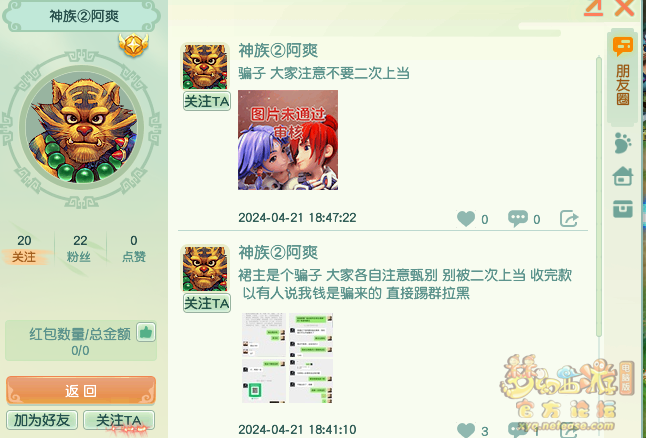Click the thumbs-up icon beside 红包数量
The height and width of the screenshot is (438, 646).
tap(146, 332)
